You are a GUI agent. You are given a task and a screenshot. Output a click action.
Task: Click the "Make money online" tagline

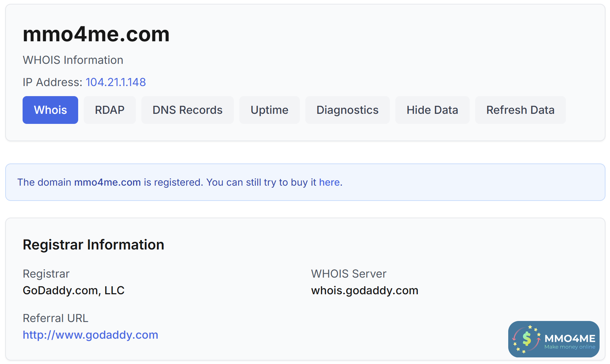pyautogui.click(x=570, y=347)
